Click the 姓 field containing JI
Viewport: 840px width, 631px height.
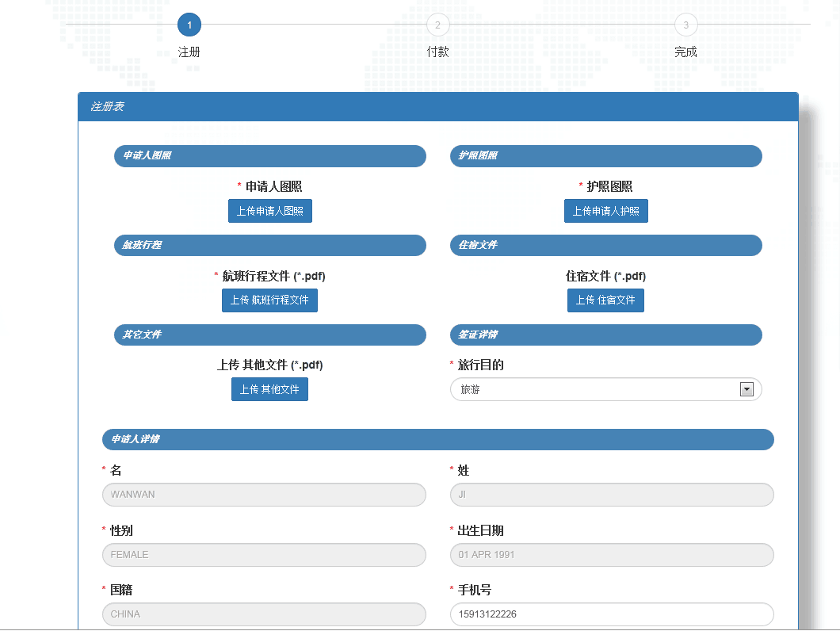point(612,495)
